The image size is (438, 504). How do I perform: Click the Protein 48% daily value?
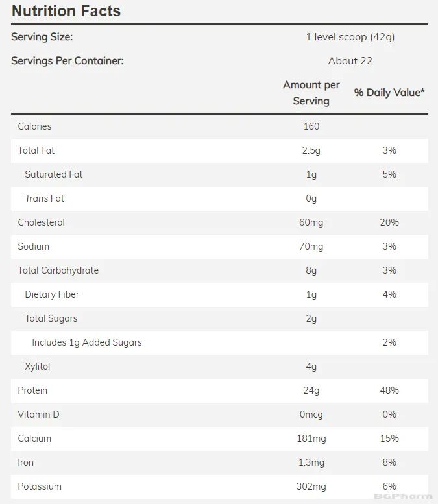(x=389, y=390)
